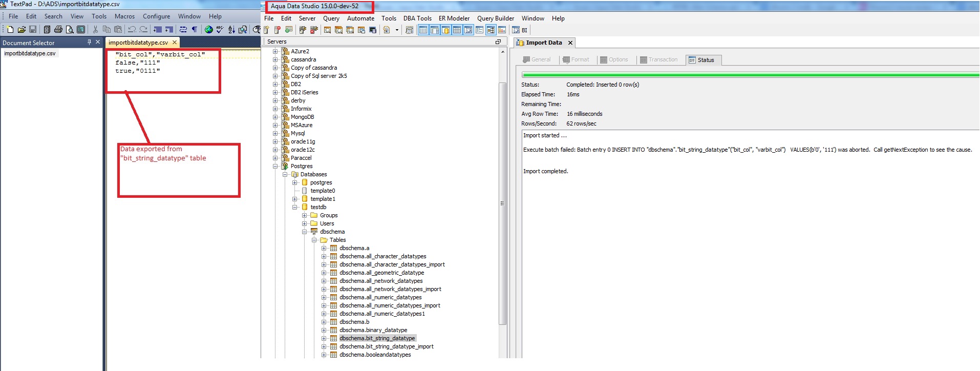Collapse the Tables folder

[x=314, y=240]
